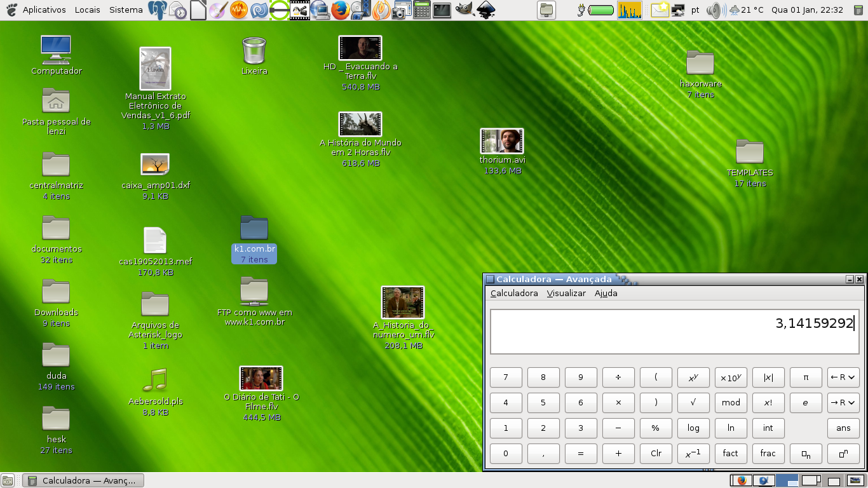Image resolution: width=868 pixels, height=488 pixels.
Task: Expand the left arrow R register dropdown
Action: tap(843, 377)
